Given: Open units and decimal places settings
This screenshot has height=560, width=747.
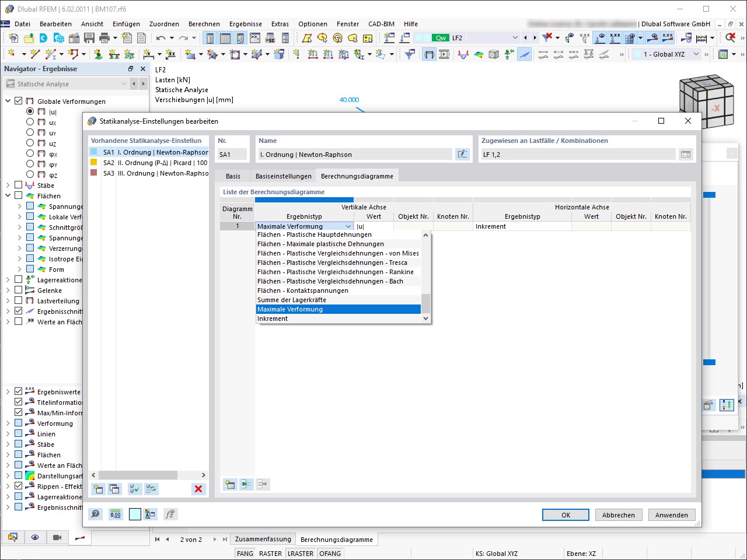Looking at the screenshot, I should (116, 514).
